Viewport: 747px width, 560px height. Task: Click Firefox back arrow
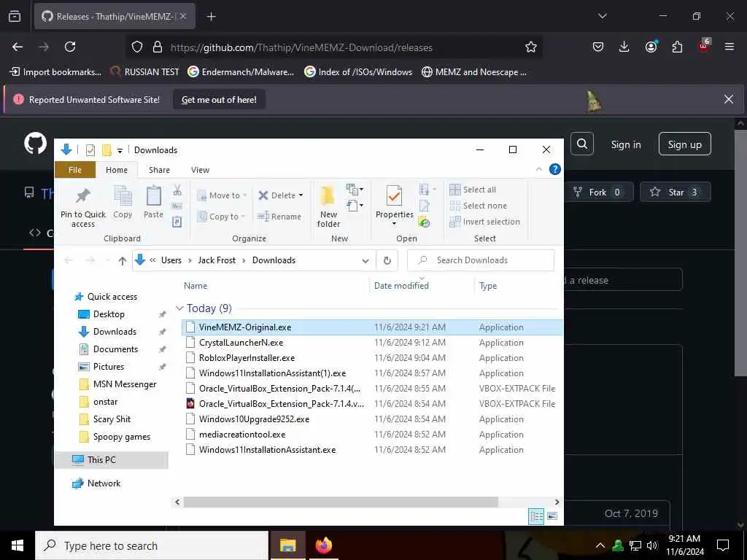18,47
